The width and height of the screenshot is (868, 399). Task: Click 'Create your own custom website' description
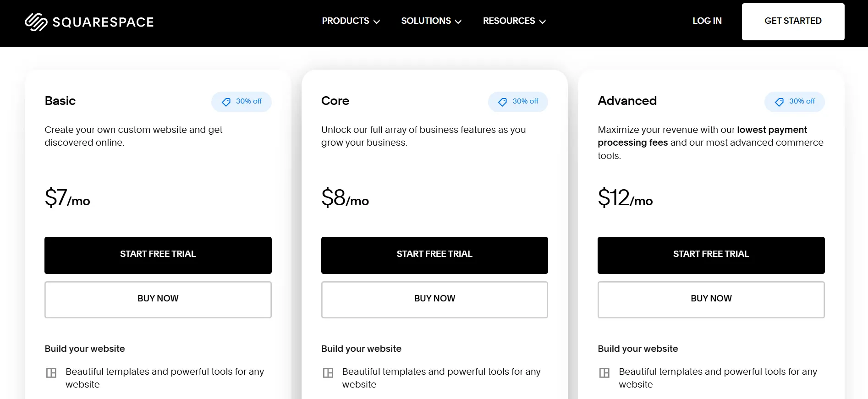coord(133,136)
